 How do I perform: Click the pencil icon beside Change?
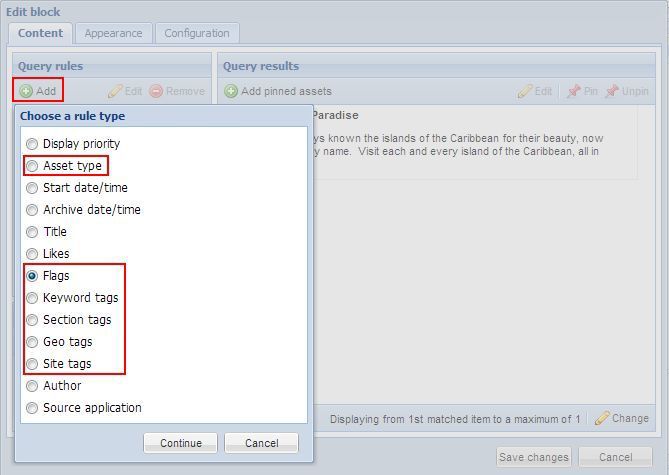[602, 418]
